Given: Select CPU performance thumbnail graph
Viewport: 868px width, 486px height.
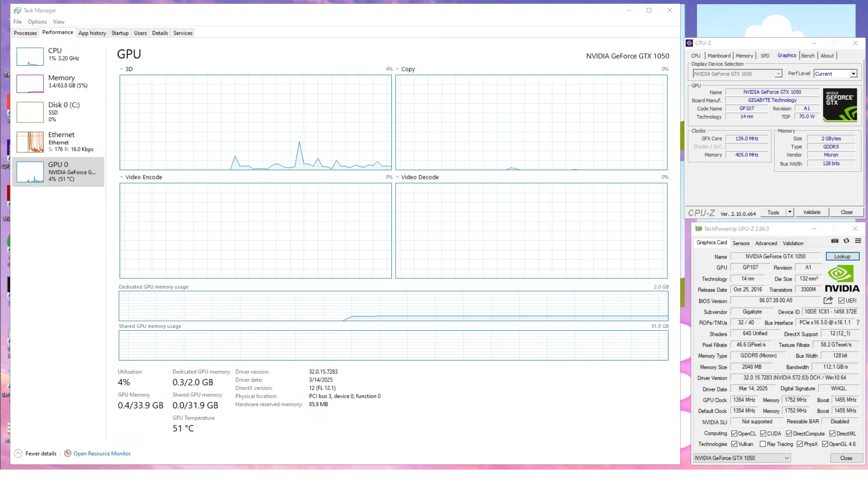Looking at the screenshot, I should (30, 56).
